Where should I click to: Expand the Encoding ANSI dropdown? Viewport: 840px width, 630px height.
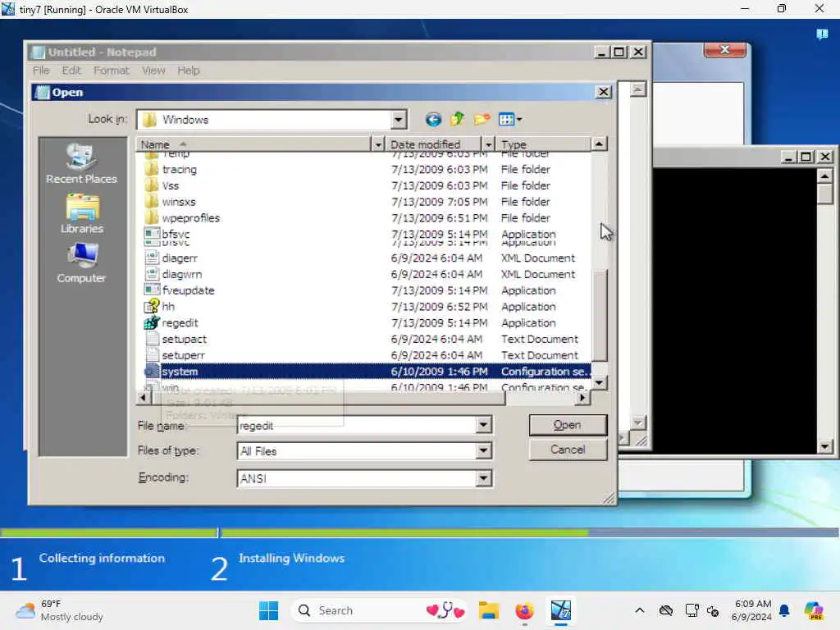point(483,478)
